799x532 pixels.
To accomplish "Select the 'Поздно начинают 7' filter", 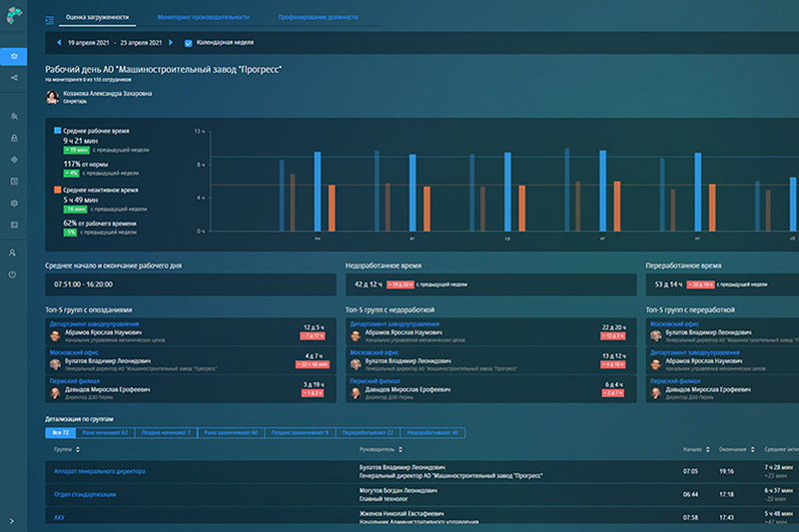I will [x=166, y=433].
